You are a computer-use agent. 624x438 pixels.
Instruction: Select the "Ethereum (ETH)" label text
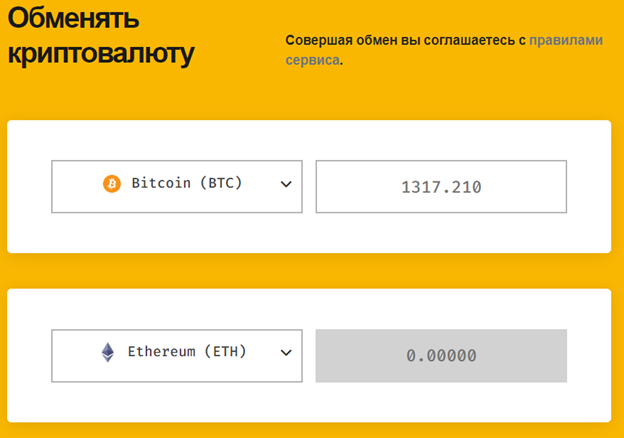click(187, 352)
